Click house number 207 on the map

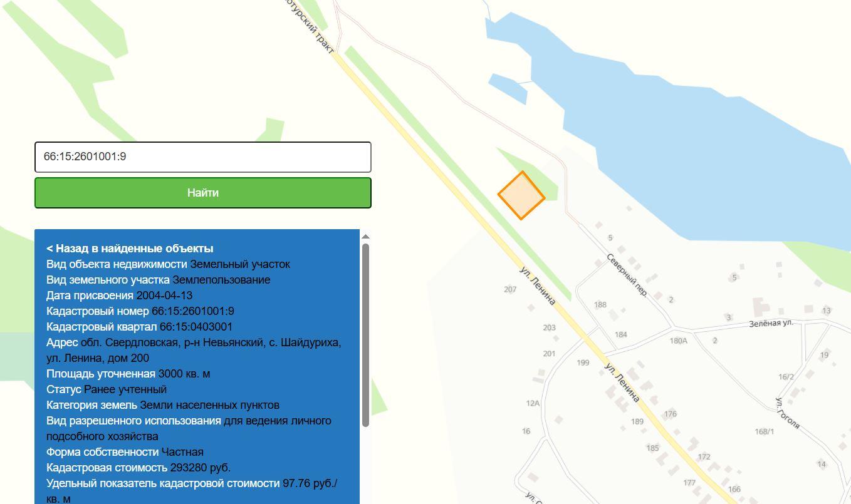pyautogui.click(x=510, y=289)
